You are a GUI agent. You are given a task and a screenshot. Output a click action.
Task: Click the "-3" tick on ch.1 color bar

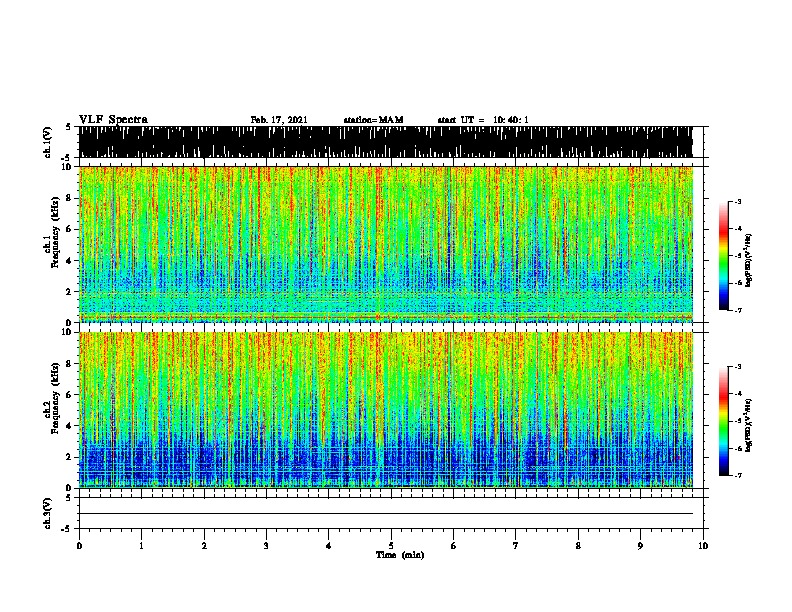click(737, 201)
